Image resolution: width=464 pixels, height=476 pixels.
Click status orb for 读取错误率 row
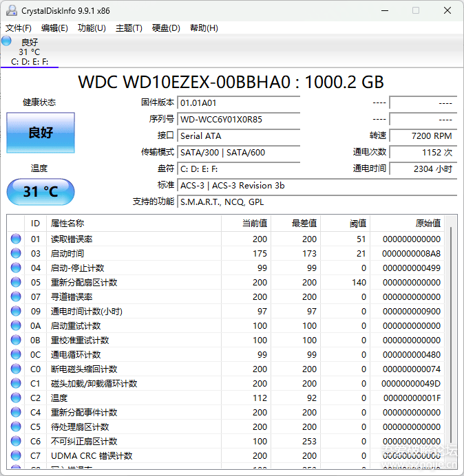click(x=16, y=239)
